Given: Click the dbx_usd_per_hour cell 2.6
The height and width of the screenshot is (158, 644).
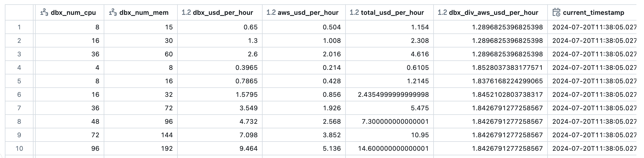Looking at the screenshot, I should (220, 54).
